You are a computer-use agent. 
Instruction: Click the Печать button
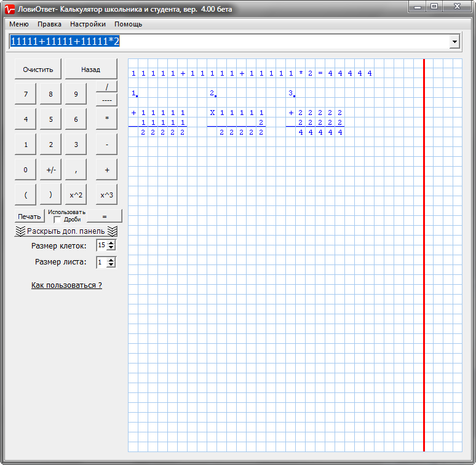pos(30,217)
